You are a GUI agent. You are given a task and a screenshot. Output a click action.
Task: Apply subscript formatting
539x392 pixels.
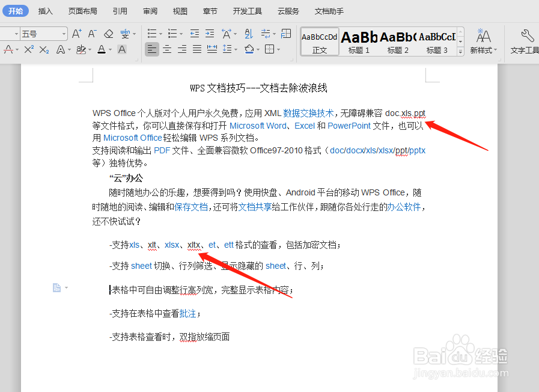coord(44,50)
